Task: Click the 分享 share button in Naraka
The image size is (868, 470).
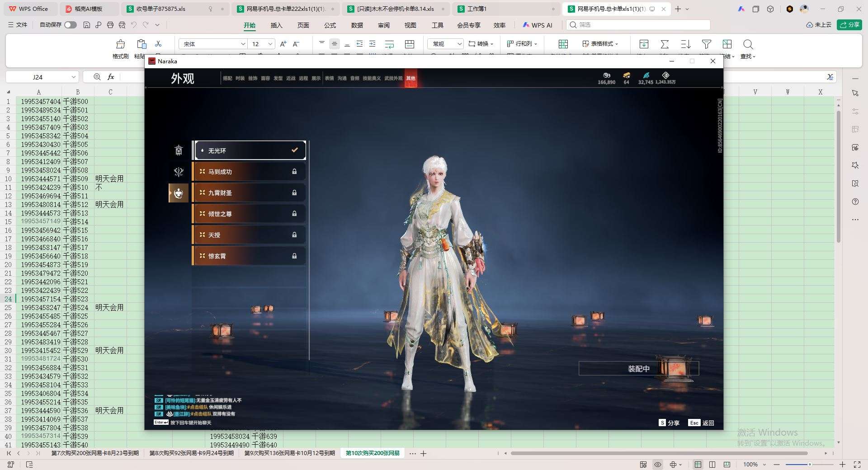Action: click(669, 423)
